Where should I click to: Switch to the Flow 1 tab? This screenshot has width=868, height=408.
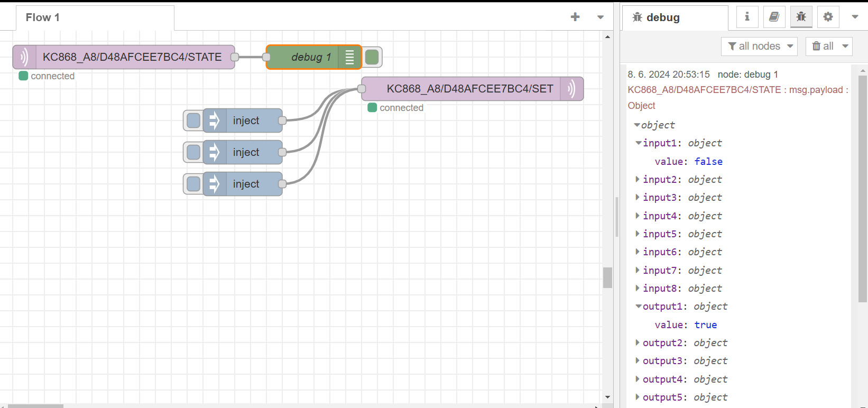(x=43, y=17)
